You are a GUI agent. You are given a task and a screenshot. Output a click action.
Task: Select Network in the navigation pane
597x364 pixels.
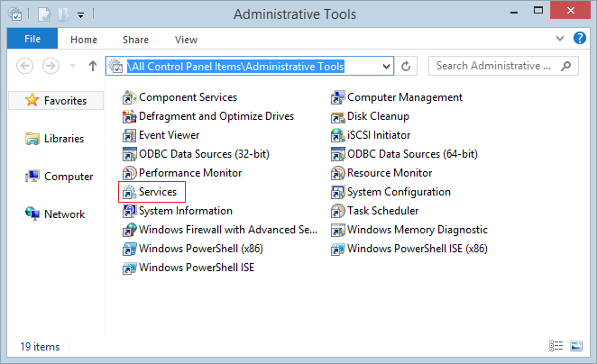(x=55, y=214)
